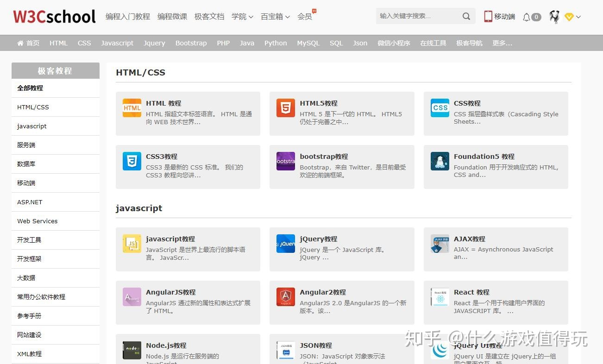Screen dimensions: 603x364
Task: Go to MySQL in the nav bar
Action: (308, 43)
